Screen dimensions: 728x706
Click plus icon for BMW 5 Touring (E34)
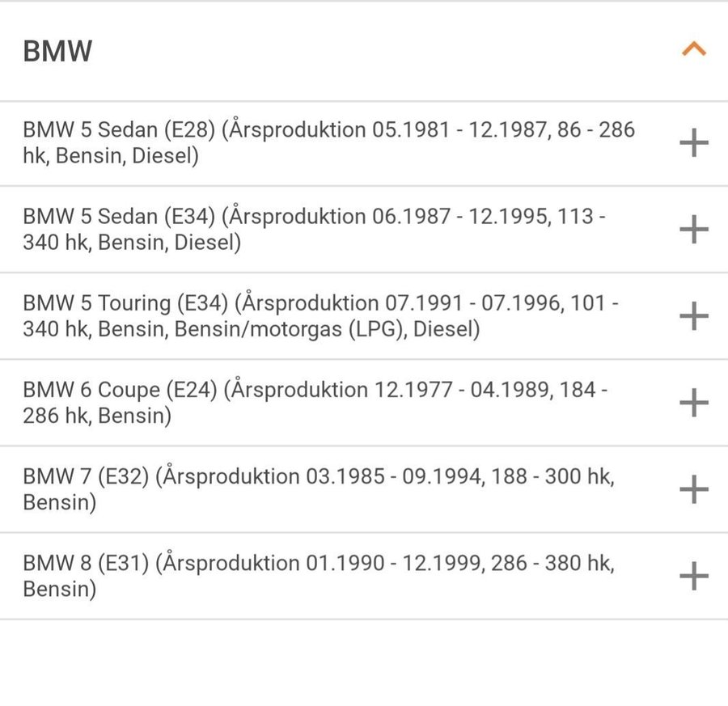point(693,316)
